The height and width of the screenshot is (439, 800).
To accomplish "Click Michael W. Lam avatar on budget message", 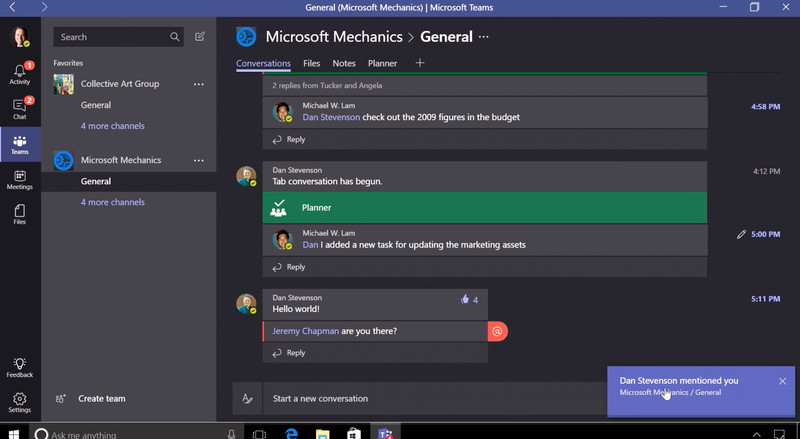I will coord(282,112).
